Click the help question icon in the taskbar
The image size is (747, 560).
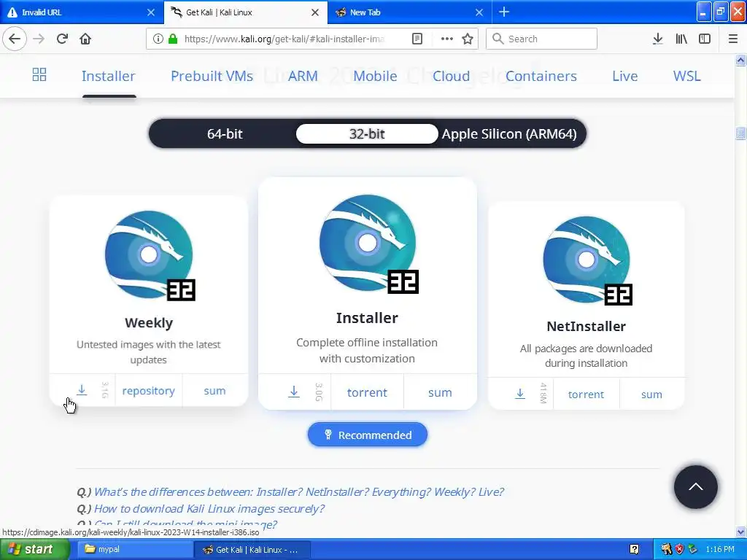tap(634, 549)
